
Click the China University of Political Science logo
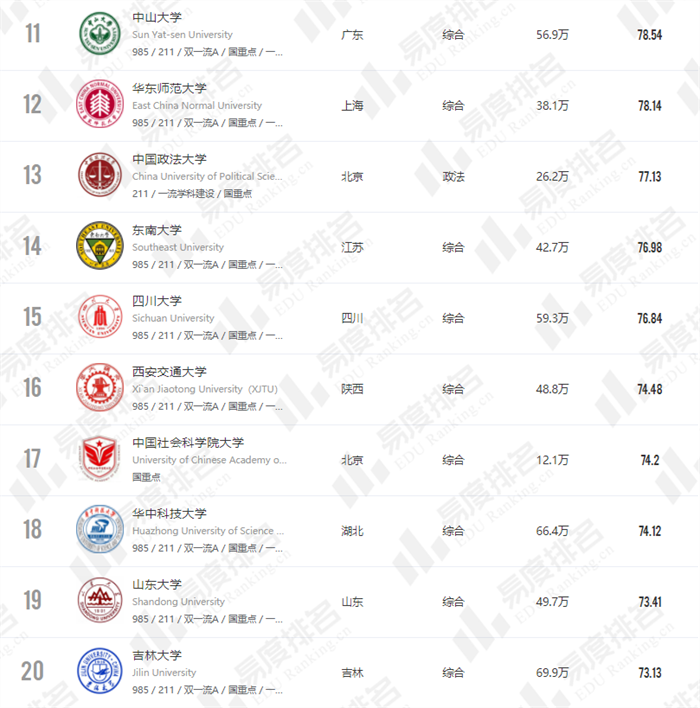click(x=100, y=176)
